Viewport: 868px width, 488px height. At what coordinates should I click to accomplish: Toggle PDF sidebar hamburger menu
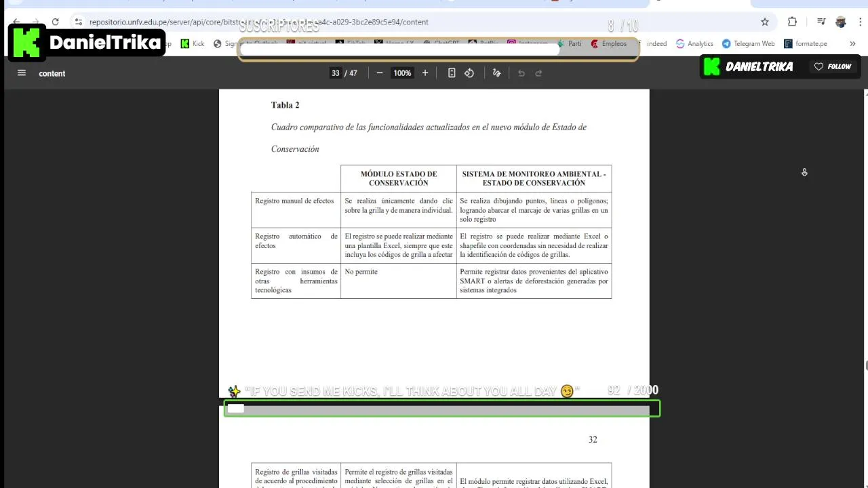coord(21,73)
